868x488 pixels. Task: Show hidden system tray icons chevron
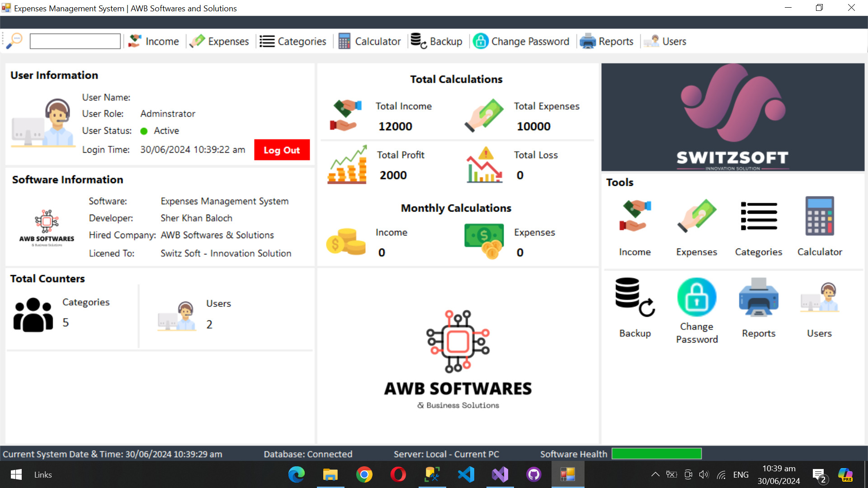click(x=655, y=474)
